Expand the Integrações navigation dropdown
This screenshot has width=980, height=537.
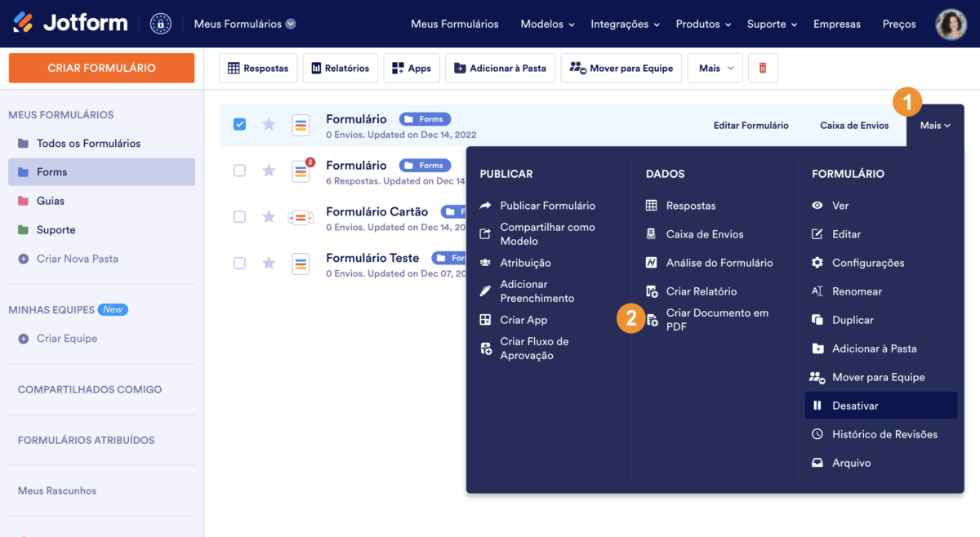click(x=626, y=24)
